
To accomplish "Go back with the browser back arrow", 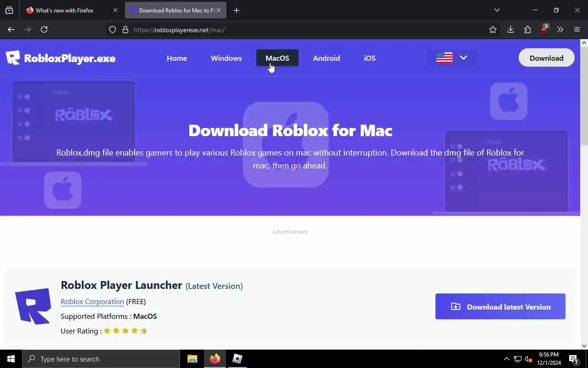I will pos(11,29).
